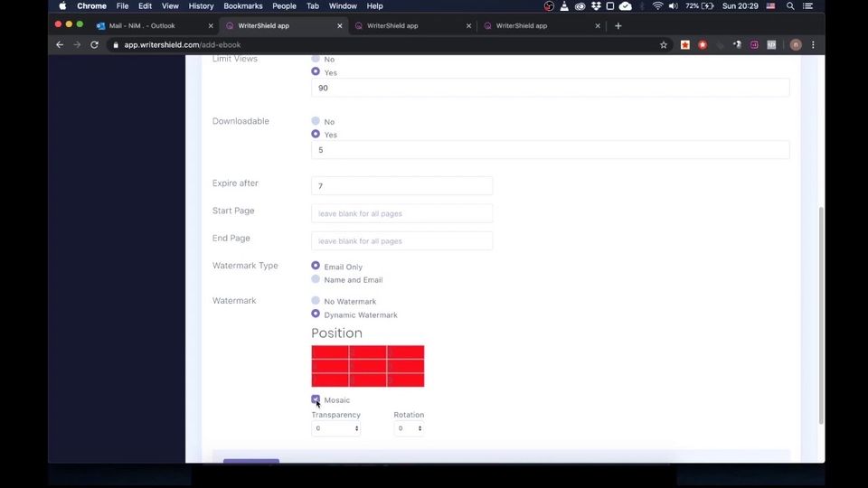Open the Help menu
868x488 pixels.
374,6
